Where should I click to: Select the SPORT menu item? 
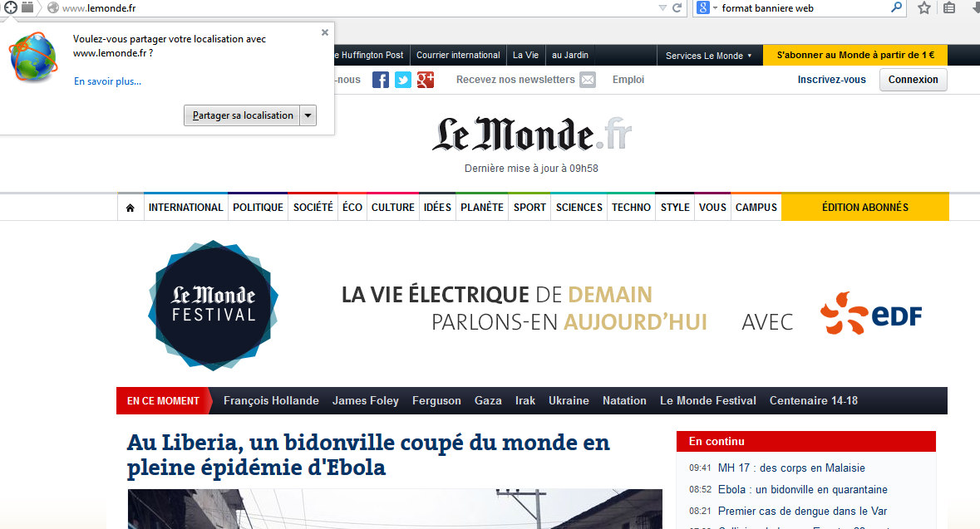click(x=530, y=208)
